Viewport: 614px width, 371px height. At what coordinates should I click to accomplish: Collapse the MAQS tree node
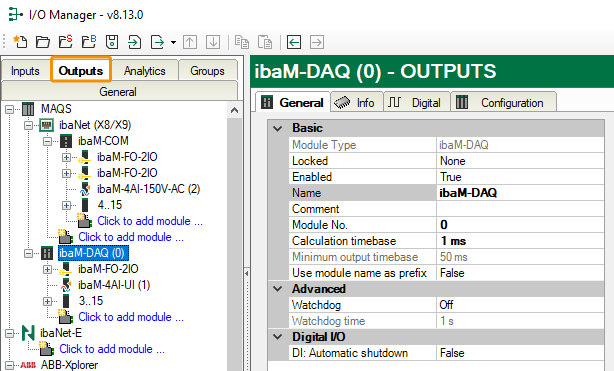tap(9, 109)
